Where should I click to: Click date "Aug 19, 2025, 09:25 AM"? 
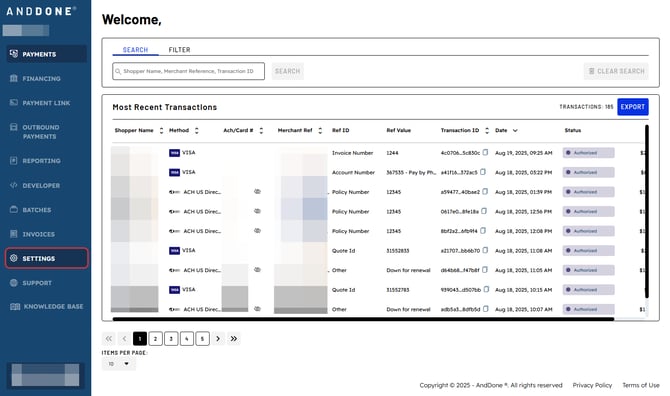click(x=523, y=153)
